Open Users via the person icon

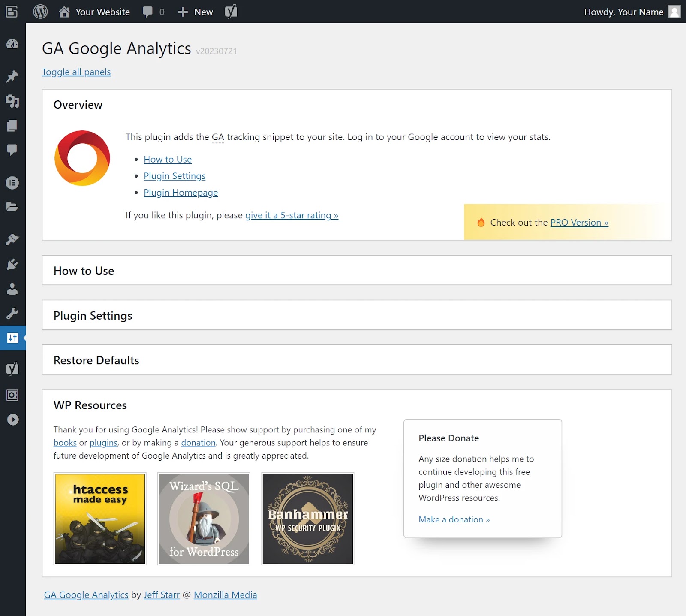coord(12,288)
